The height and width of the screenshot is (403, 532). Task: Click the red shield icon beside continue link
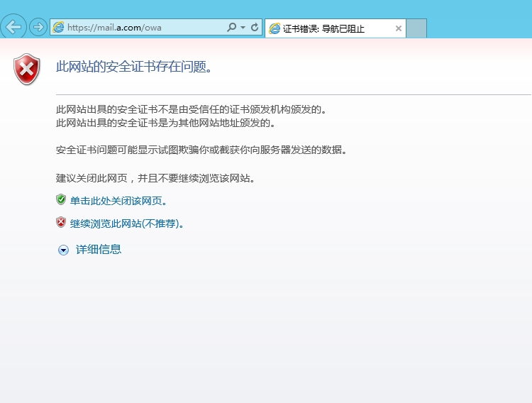pyautogui.click(x=61, y=222)
